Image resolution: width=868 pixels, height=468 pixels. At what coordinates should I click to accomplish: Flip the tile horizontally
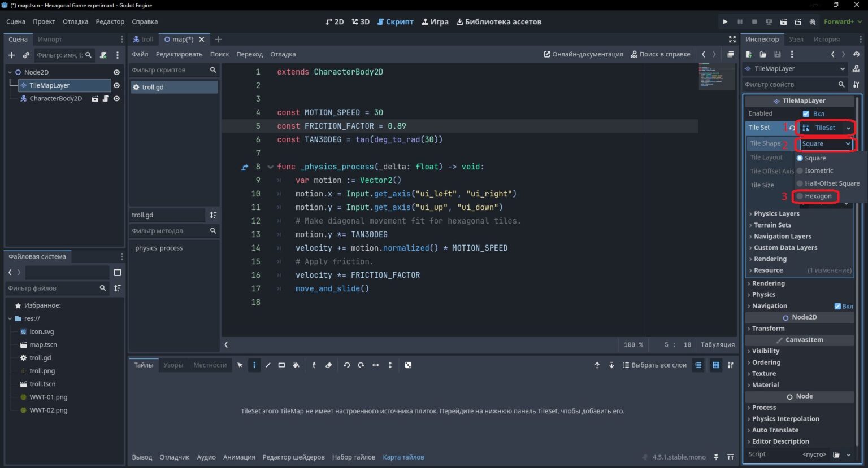[375, 365]
